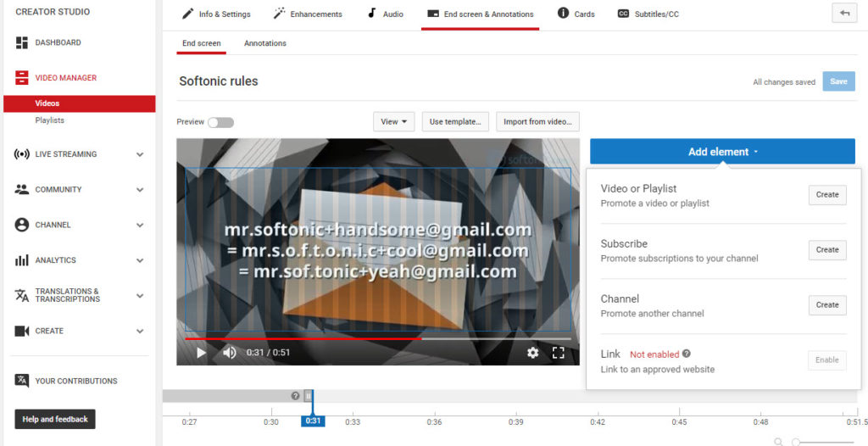
Task: Click the Link help question mark icon
Action: (687, 354)
